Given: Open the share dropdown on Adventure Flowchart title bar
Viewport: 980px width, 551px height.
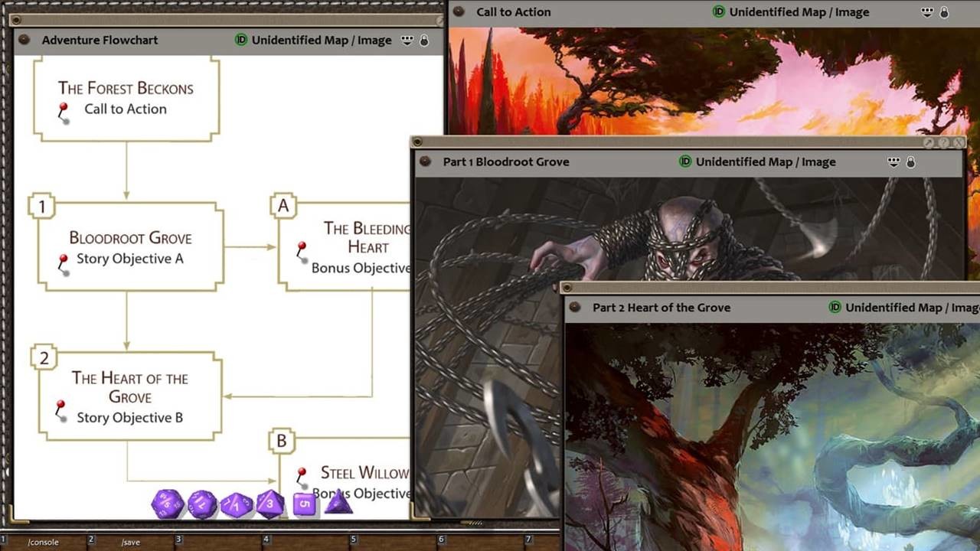Looking at the screenshot, I should click(x=407, y=41).
